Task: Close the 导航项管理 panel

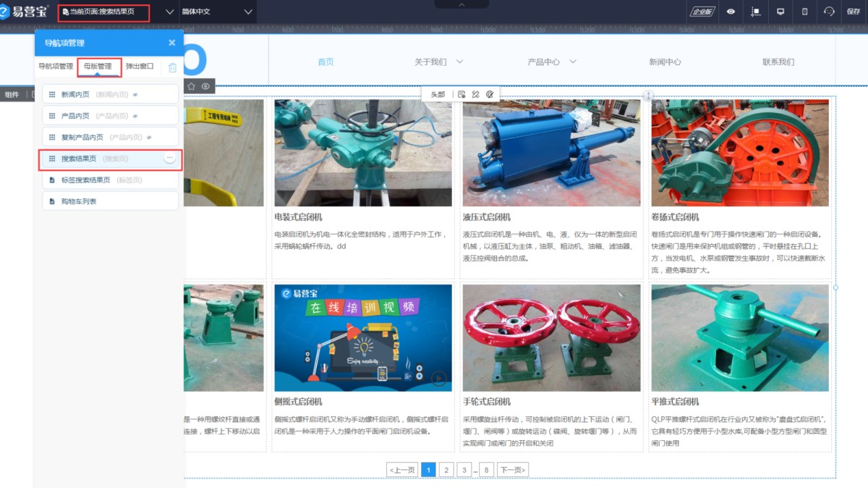Action: click(171, 43)
